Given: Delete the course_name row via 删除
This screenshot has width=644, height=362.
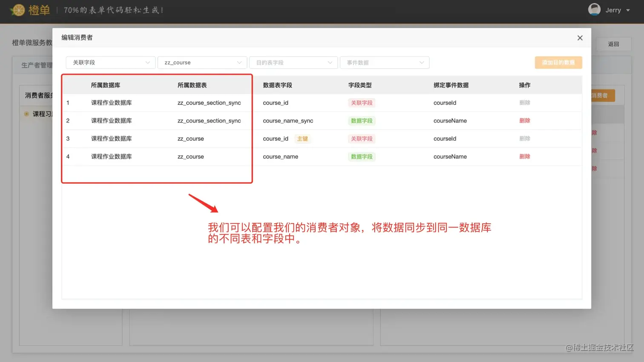Looking at the screenshot, I should (525, 157).
